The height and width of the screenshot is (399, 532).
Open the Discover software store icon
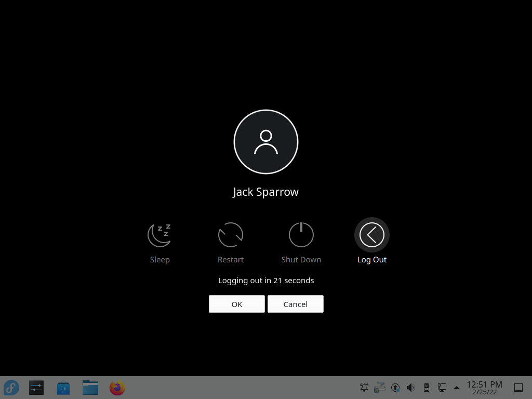pyautogui.click(x=63, y=388)
